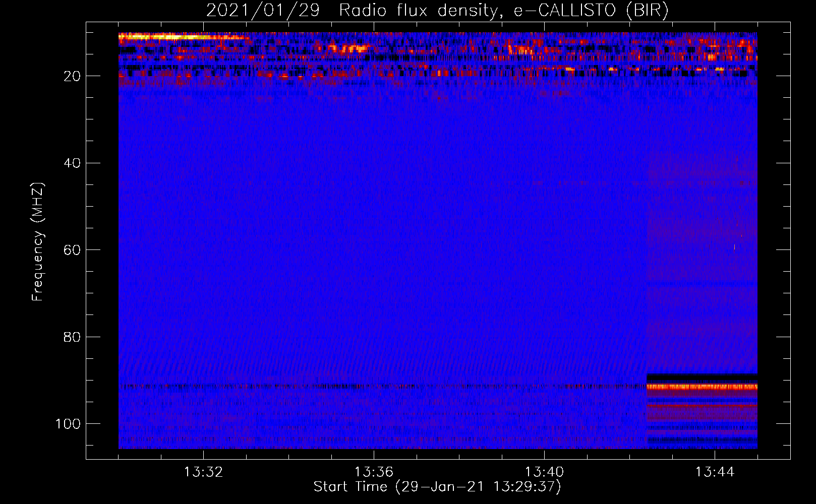This screenshot has height=504, width=816.
Task: Click the plot title containing the date 2021/01/29
Action: tap(437, 11)
